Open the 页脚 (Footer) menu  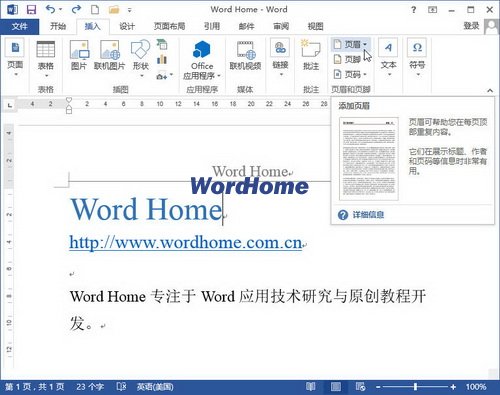coord(347,59)
